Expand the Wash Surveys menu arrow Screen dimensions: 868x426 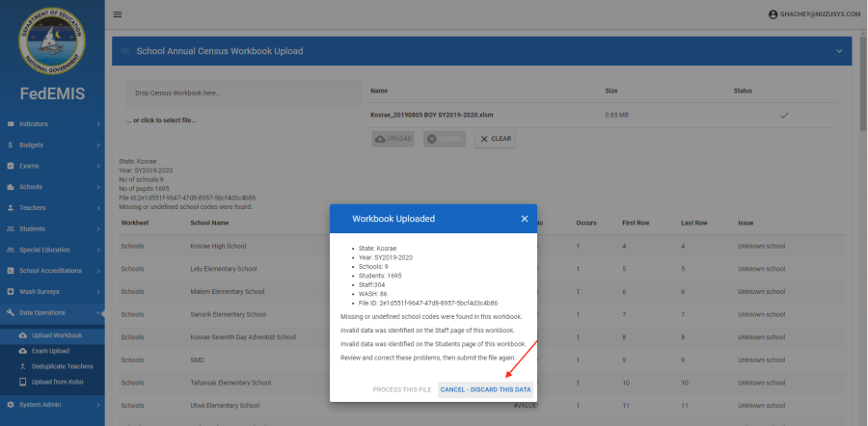click(98, 291)
